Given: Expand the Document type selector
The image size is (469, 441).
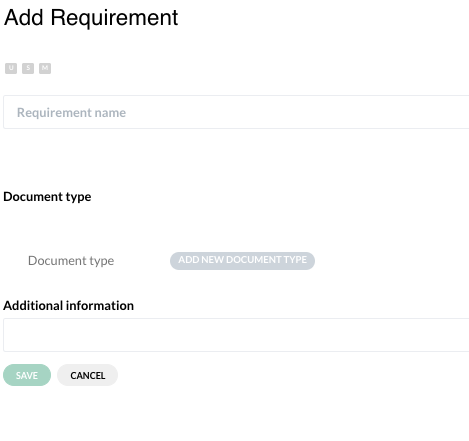Looking at the screenshot, I should (x=71, y=260).
